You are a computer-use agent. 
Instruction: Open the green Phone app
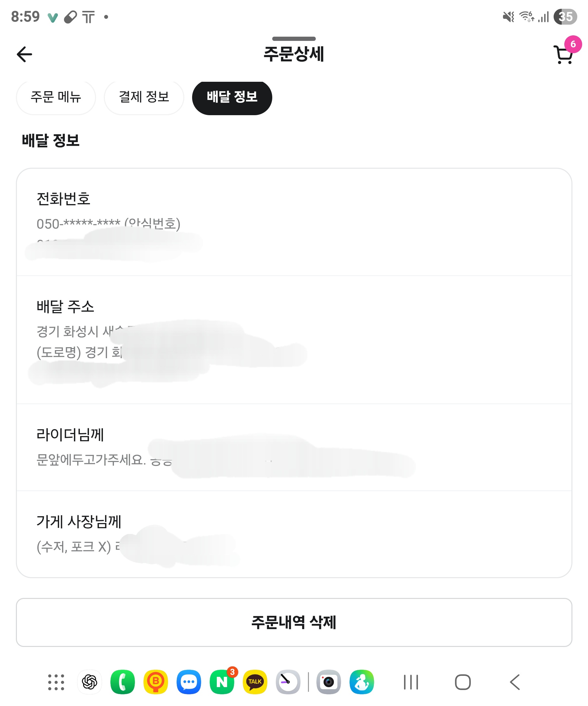pos(122,682)
